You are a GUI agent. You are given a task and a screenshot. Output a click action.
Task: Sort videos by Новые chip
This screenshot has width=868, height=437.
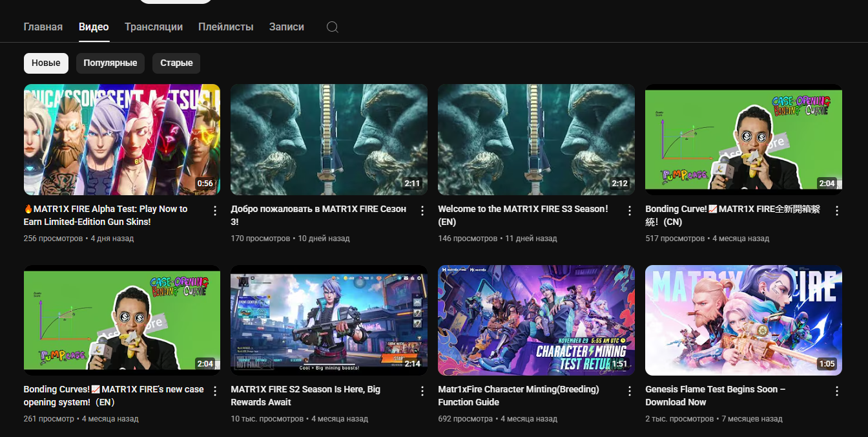tap(46, 63)
